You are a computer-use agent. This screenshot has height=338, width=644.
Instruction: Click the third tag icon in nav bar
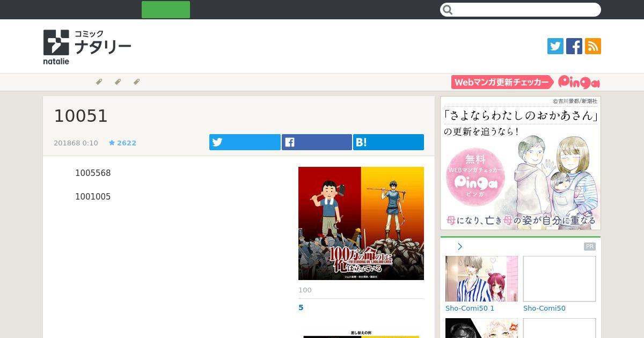(136, 82)
